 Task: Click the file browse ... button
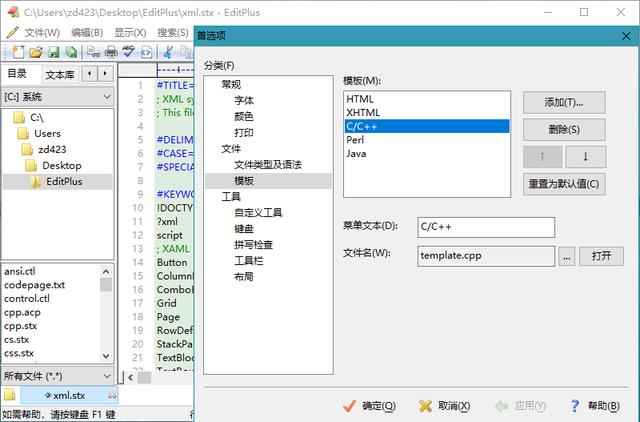567,257
